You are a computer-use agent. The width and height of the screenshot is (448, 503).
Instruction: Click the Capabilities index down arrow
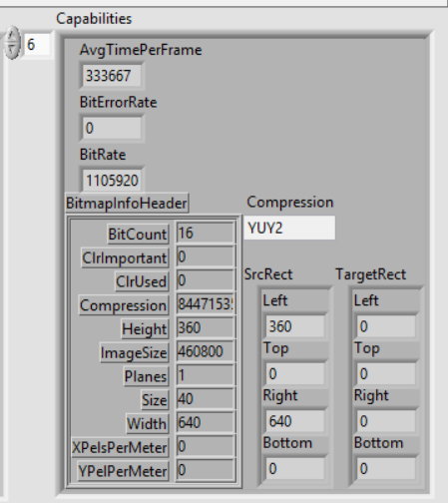(12, 50)
